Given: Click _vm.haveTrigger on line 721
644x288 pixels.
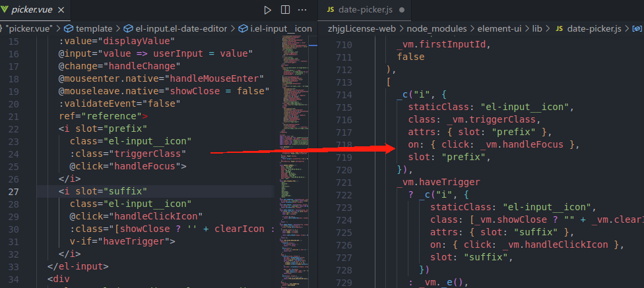Looking at the screenshot, I should pyautogui.click(x=438, y=182).
